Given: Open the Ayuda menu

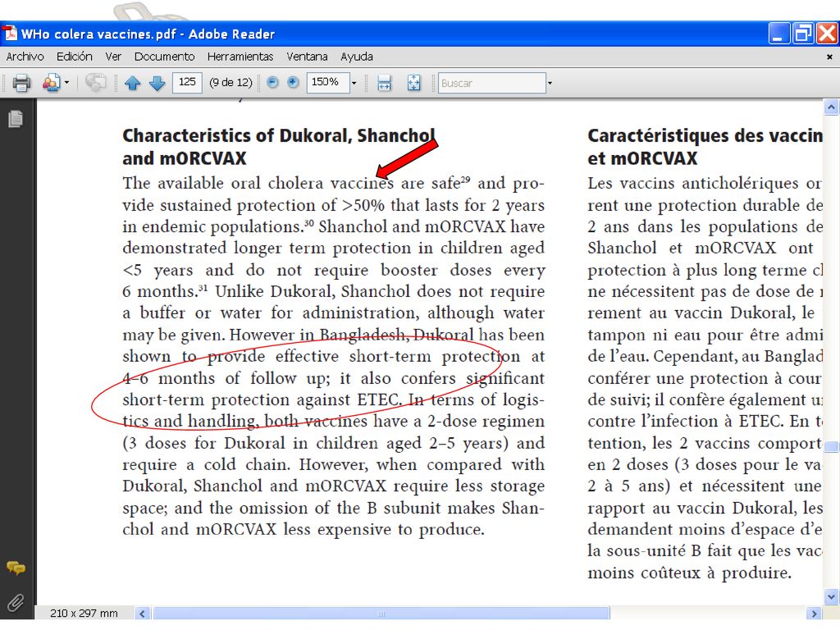Looking at the screenshot, I should (x=357, y=57).
